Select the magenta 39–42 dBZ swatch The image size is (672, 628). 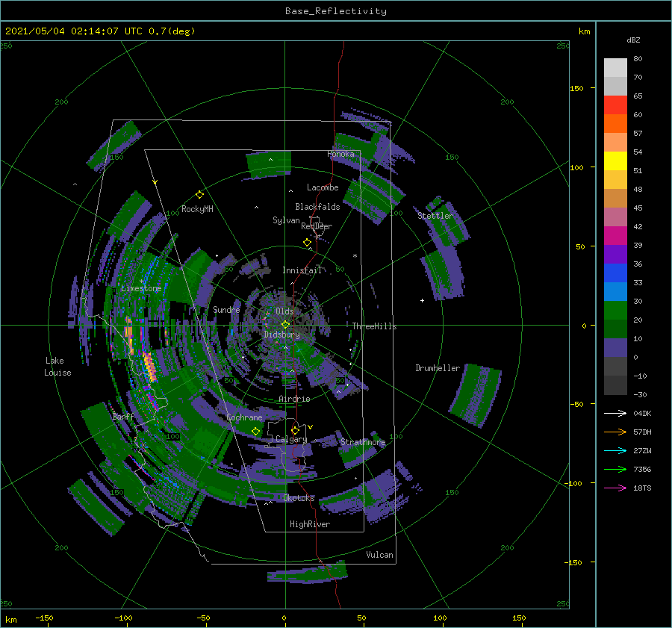[x=615, y=236]
